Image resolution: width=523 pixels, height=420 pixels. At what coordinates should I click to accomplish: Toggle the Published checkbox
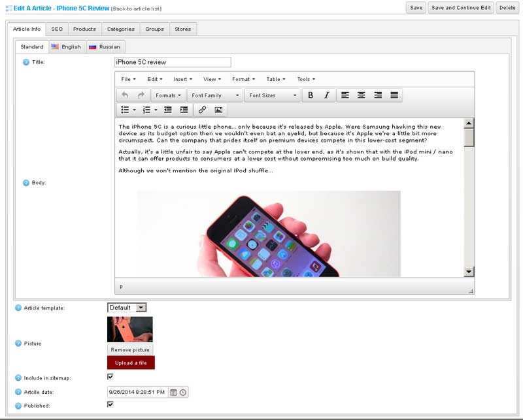coord(110,404)
